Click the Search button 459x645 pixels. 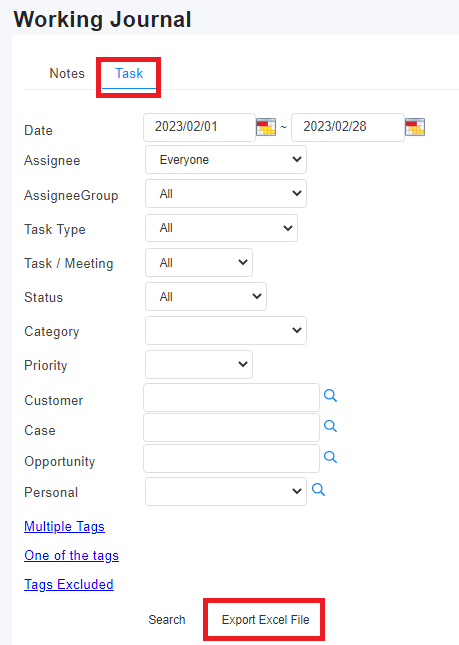point(167,619)
